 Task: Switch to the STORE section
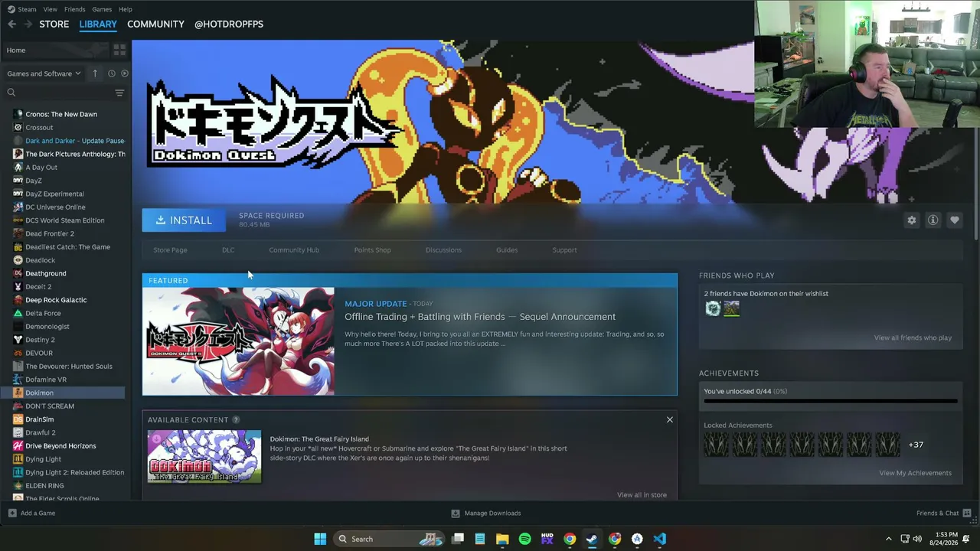(54, 24)
